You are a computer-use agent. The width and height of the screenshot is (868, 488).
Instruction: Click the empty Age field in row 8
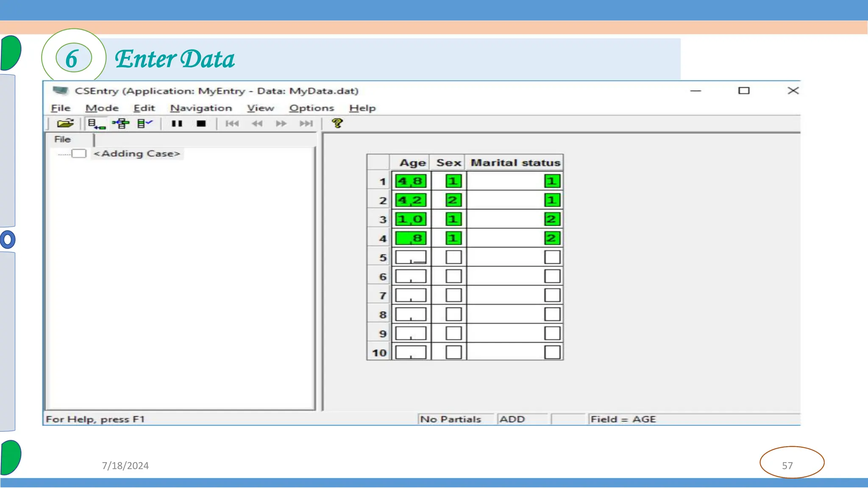point(411,314)
